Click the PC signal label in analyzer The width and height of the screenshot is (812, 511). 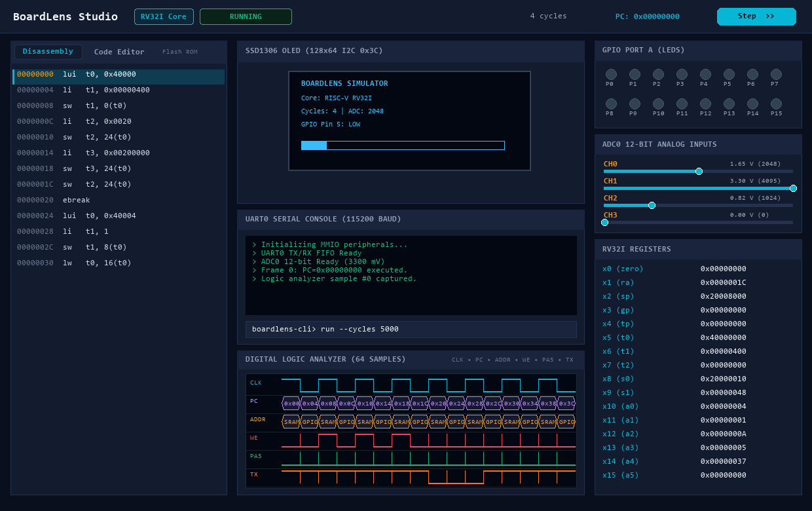point(253,401)
